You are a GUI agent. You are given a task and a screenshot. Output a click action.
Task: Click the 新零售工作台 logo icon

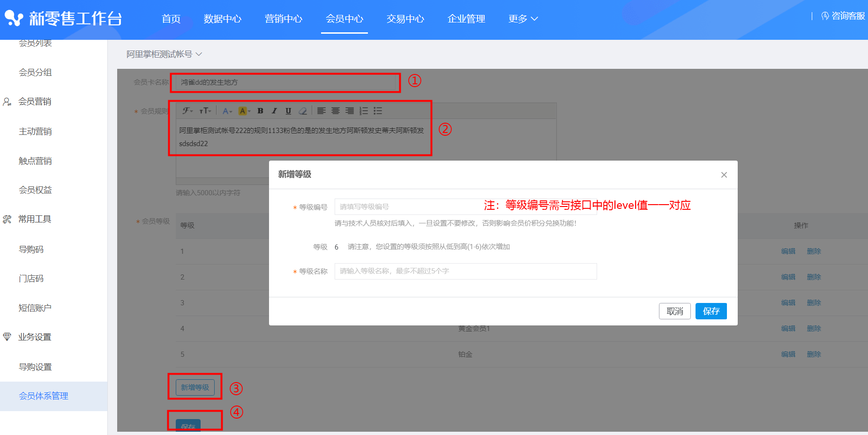point(14,18)
